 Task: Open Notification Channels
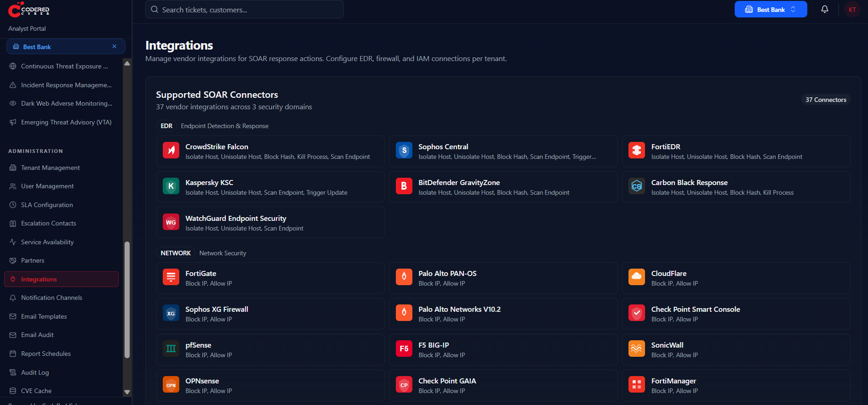pos(62,298)
